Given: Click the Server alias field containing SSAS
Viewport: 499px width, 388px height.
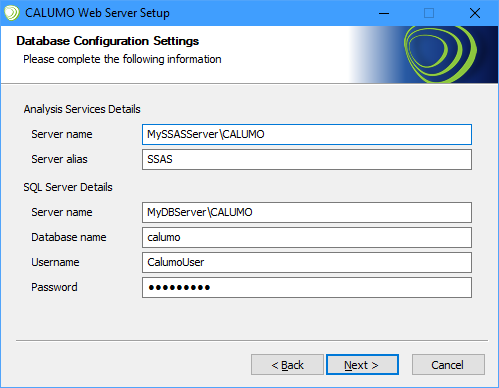Looking at the screenshot, I should pyautogui.click(x=307, y=159).
